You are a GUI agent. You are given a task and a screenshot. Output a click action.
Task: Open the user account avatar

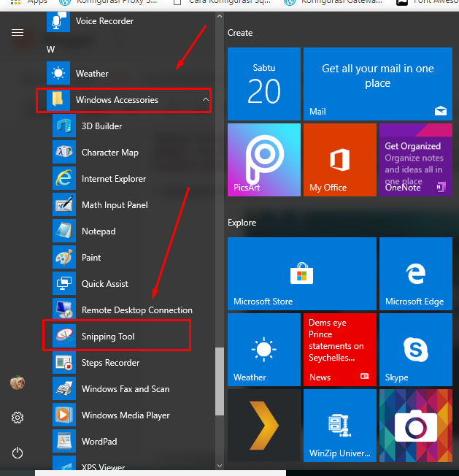pyautogui.click(x=18, y=383)
